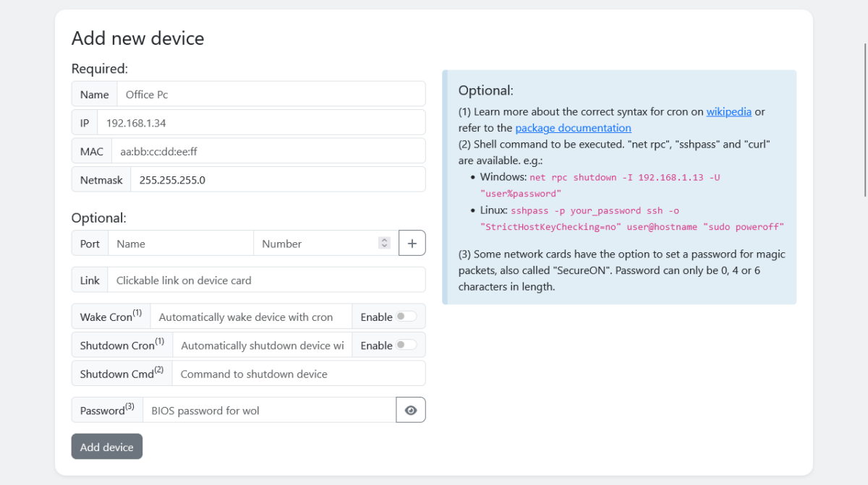The width and height of the screenshot is (868, 485).
Task: Click into the IP address field
Action: (260, 123)
